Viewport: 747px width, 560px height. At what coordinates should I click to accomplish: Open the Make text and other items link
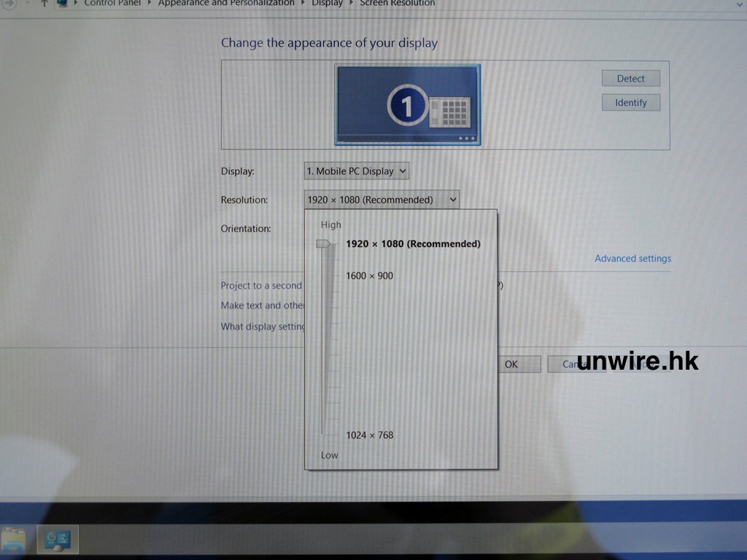(x=263, y=306)
